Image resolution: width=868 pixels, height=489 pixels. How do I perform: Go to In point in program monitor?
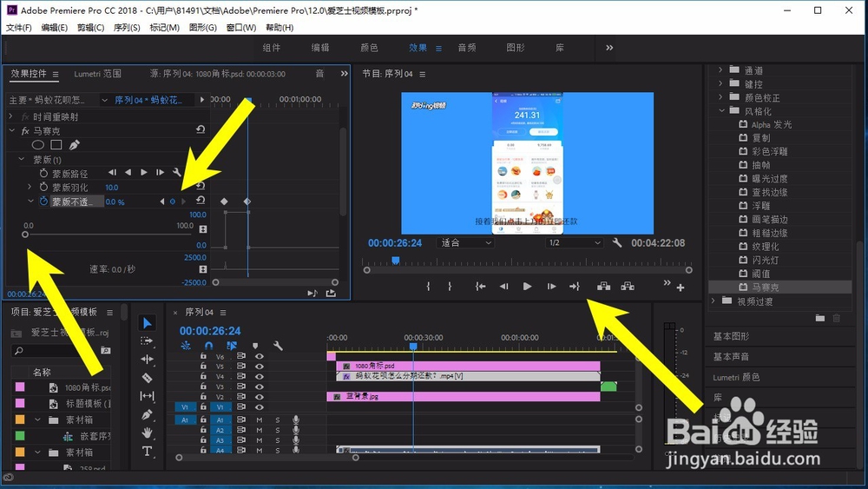(481, 287)
